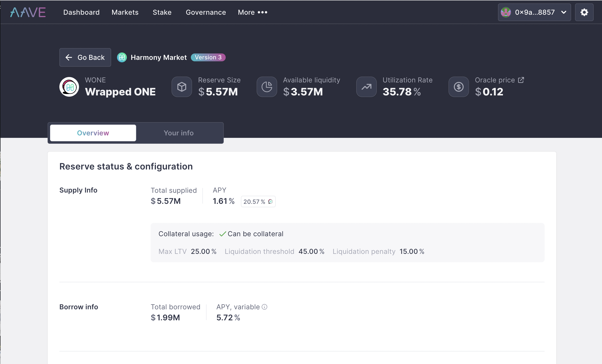Viewport: 602px width, 364px height.
Task: Click the Aave logo
Action: point(28,12)
